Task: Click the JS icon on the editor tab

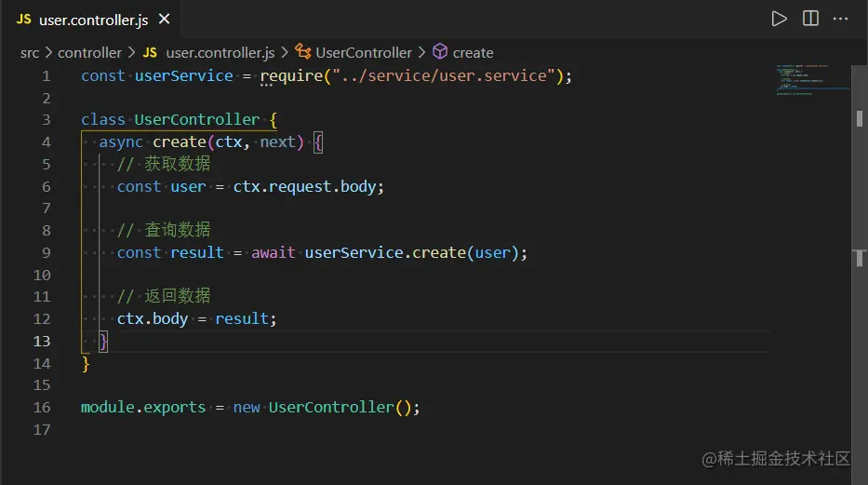Action: pyautogui.click(x=24, y=20)
